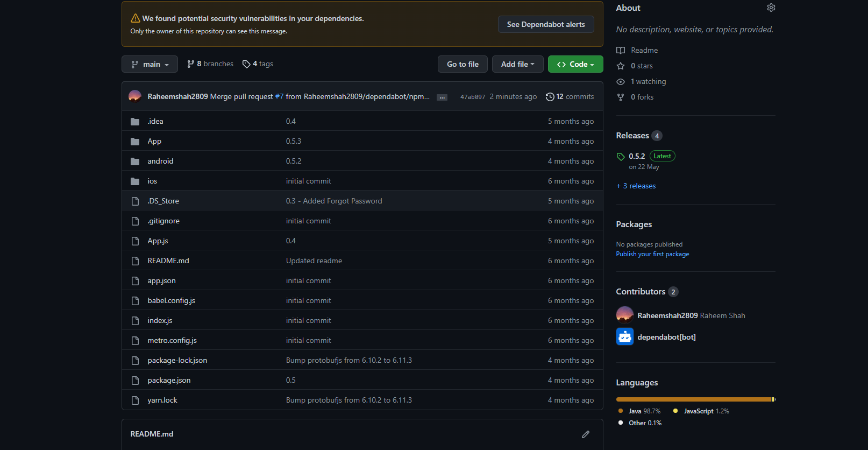Click the Latest release badge
868x450 pixels.
(x=663, y=156)
